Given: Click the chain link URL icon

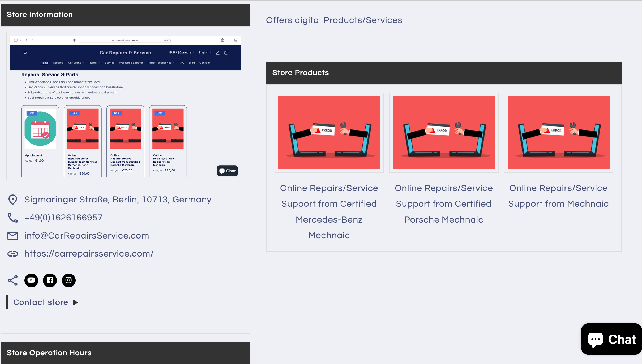Looking at the screenshot, I should coord(13,254).
